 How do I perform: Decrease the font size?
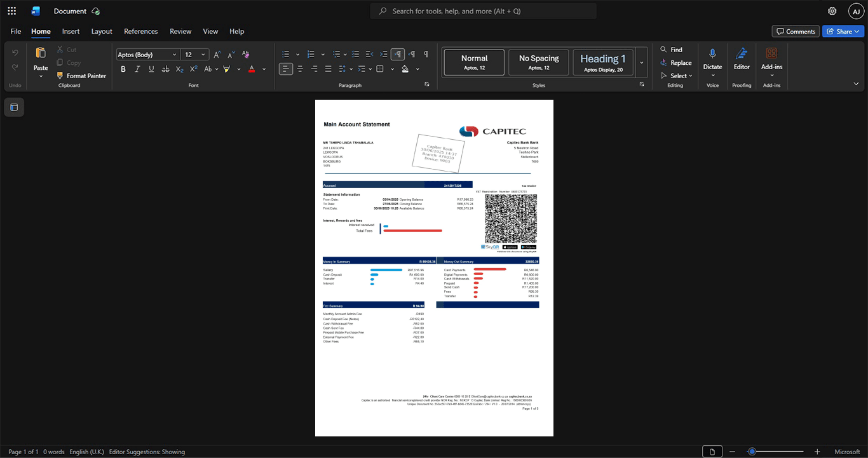(x=231, y=55)
